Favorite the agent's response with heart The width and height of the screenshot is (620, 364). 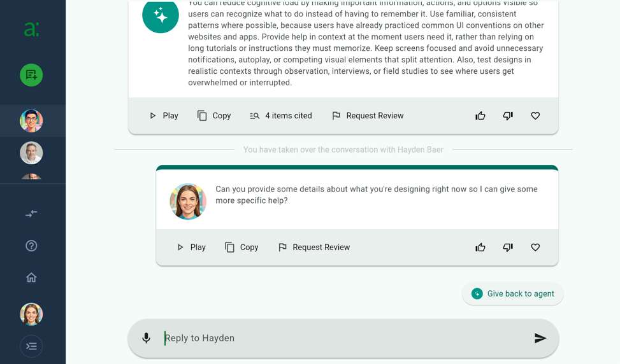coord(535,116)
